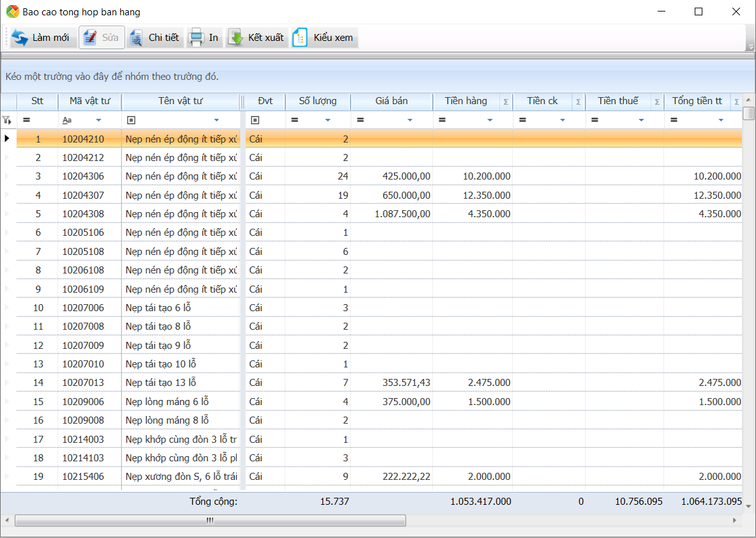
Task: Expand the toolbar overflow arrow at right
Action: pos(750,46)
